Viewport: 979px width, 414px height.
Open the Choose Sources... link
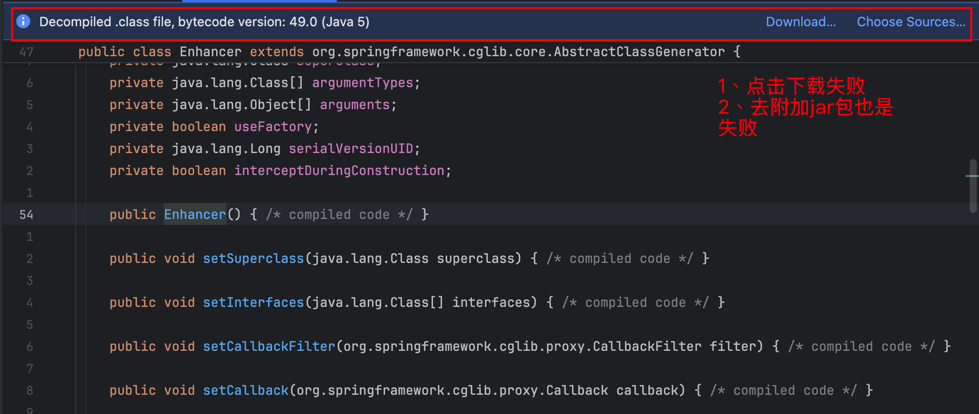pos(910,21)
